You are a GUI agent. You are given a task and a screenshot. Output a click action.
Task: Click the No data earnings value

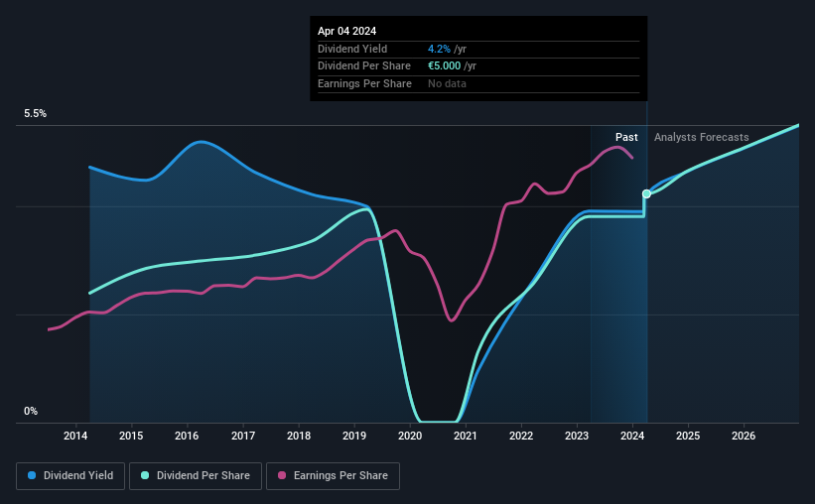(447, 83)
